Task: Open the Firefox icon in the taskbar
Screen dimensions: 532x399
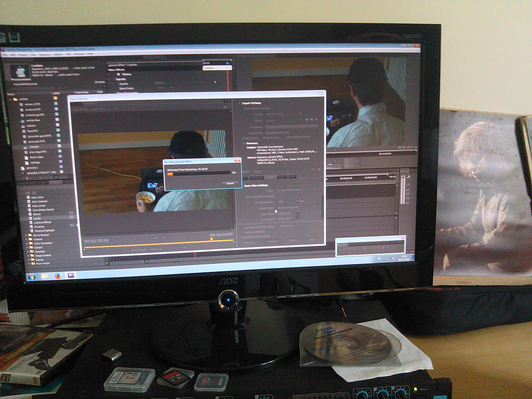Action: 58,276
